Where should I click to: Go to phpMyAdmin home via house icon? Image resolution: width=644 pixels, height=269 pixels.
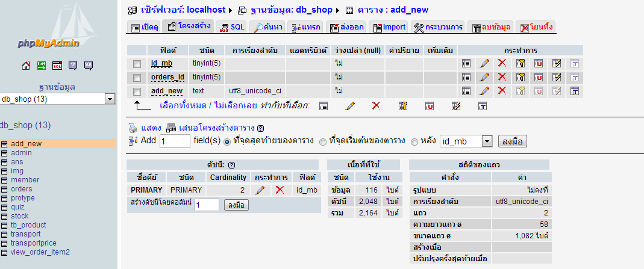click(x=26, y=65)
